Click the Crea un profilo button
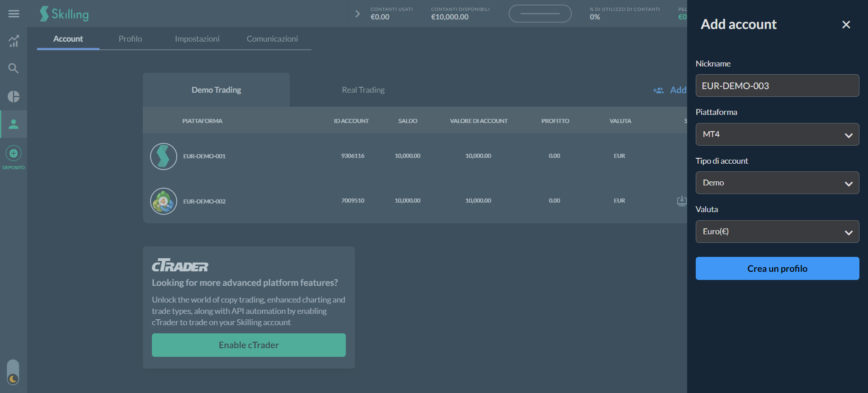The height and width of the screenshot is (393, 868). click(777, 269)
